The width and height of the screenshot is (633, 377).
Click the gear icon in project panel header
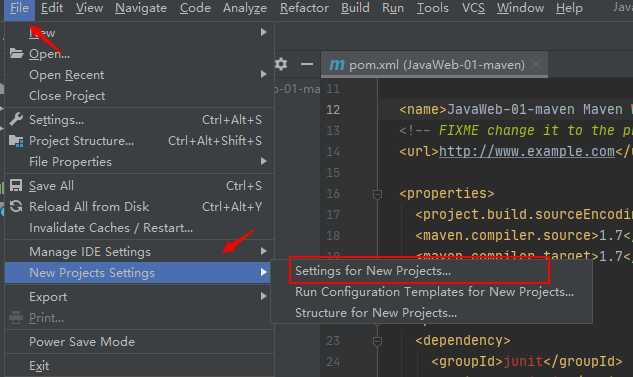pos(281,64)
